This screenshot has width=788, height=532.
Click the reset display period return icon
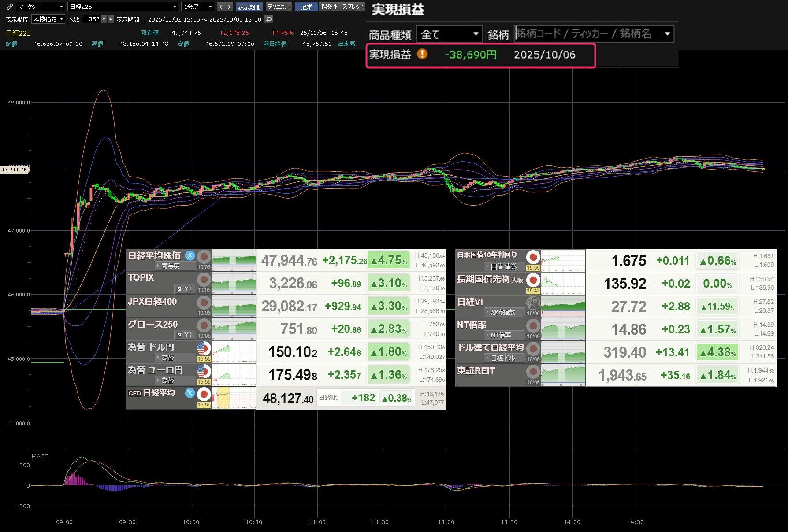click(269, 19)
